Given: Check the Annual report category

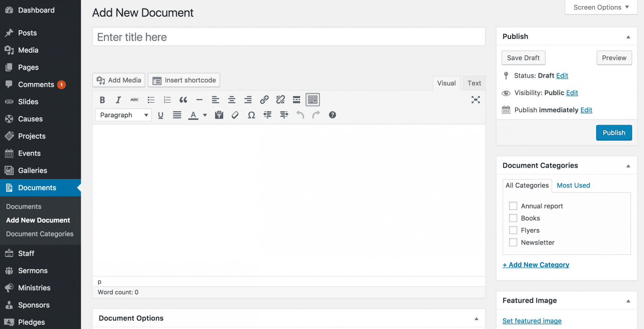Looking at the screenshot, I should point(513,206).
